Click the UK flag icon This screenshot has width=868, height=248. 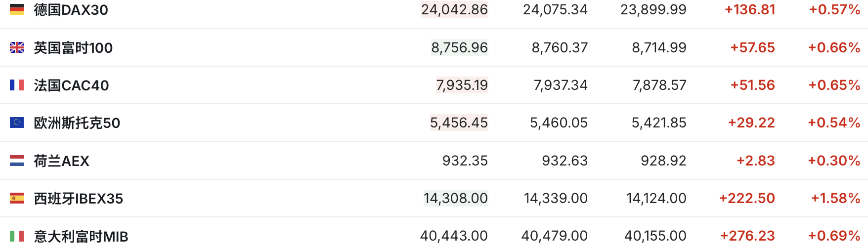17,47
